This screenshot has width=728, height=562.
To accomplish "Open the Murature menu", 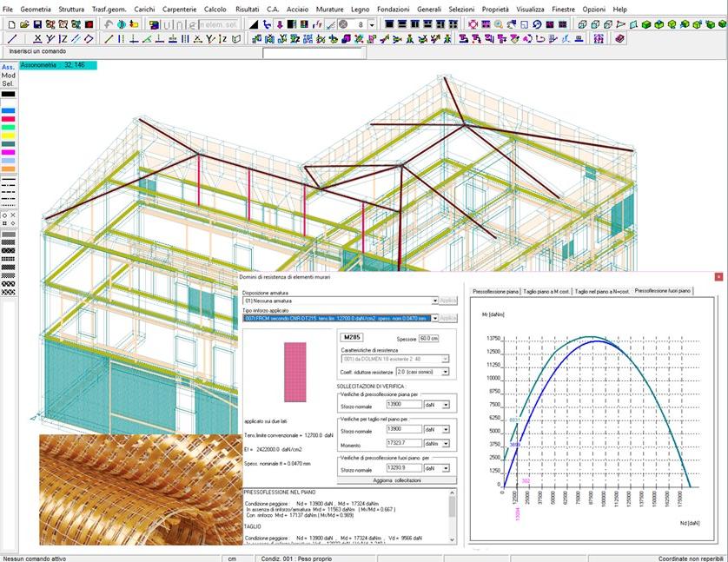I will click(330, 9).
